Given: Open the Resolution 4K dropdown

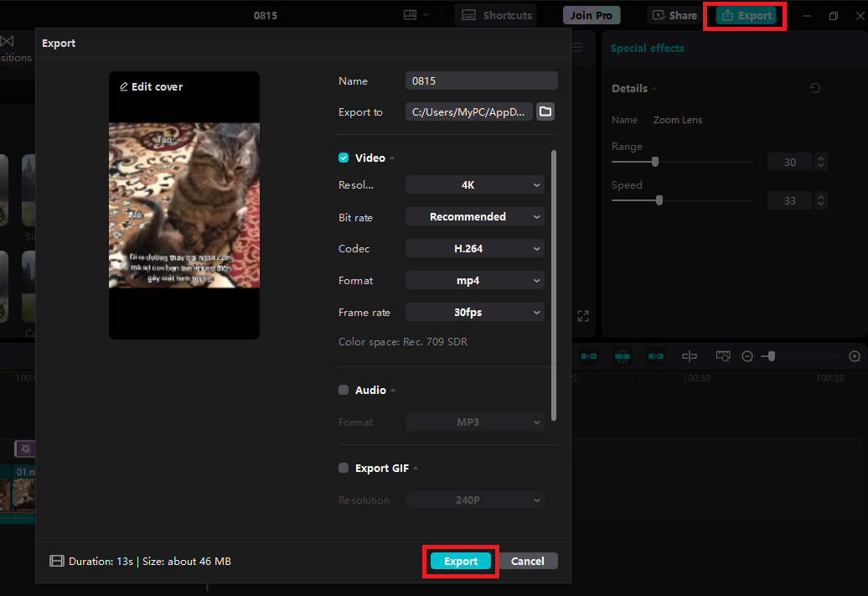Looking at the screenshot, I should (x=475, y=185).
